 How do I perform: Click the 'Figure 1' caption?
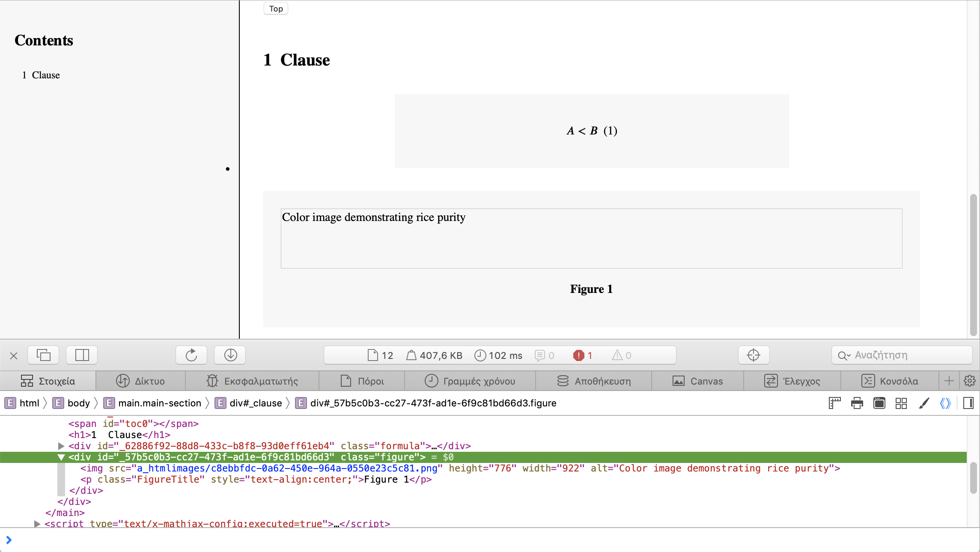point(591,289)
